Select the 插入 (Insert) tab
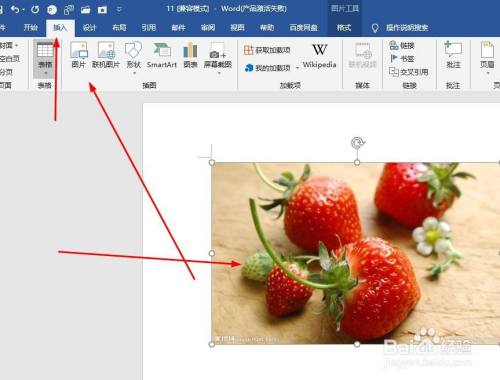 tap(60, 27)
